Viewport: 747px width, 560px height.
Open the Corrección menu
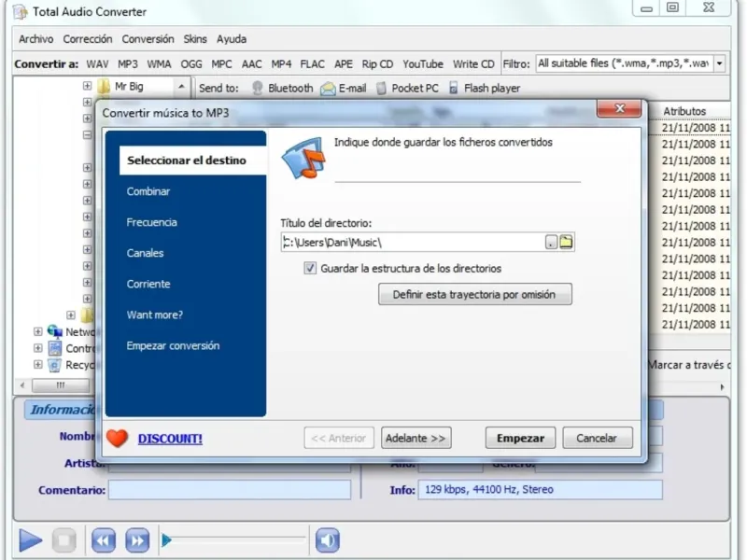pyautogui.click(x=88, y=39)
